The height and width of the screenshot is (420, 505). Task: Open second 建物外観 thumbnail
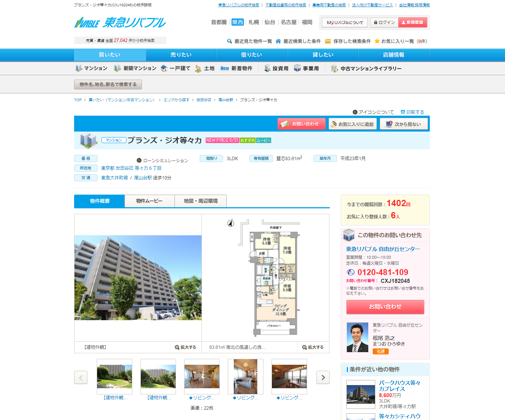pyautogui.click(x=158, y=376)
